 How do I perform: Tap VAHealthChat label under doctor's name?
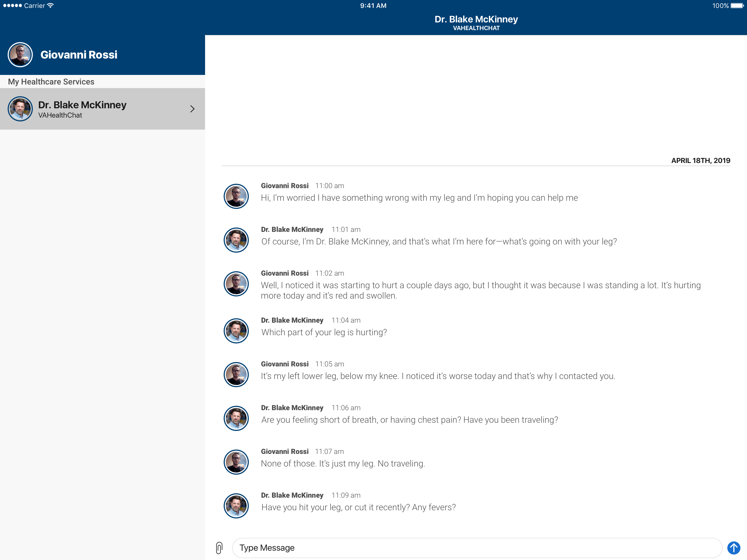click(60, 115)
